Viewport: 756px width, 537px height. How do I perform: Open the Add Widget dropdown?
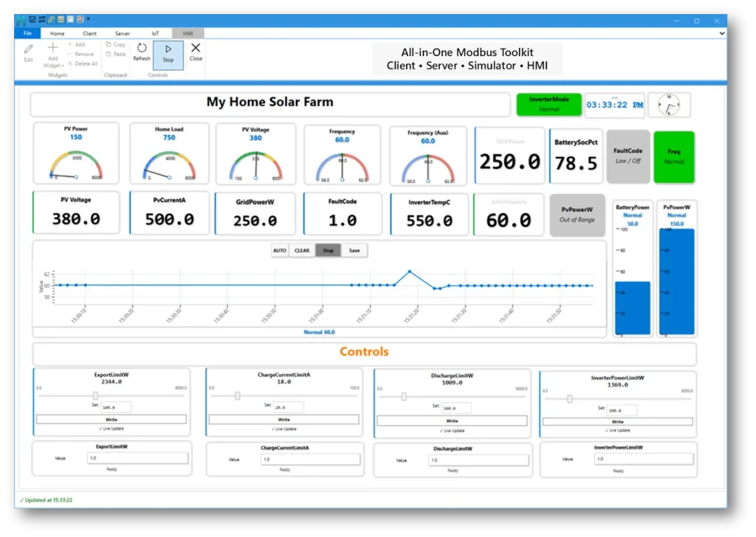pyautogui.click(x=53, y=55)
